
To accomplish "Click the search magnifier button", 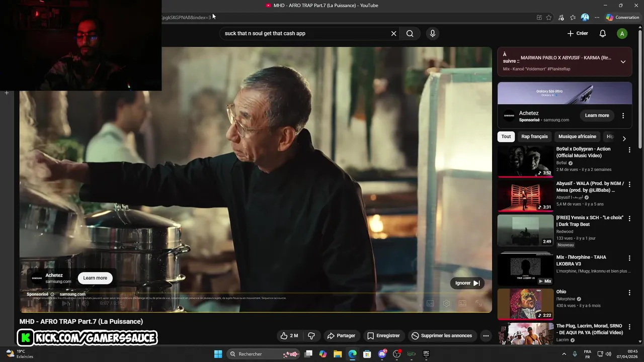I will point(410,34).
